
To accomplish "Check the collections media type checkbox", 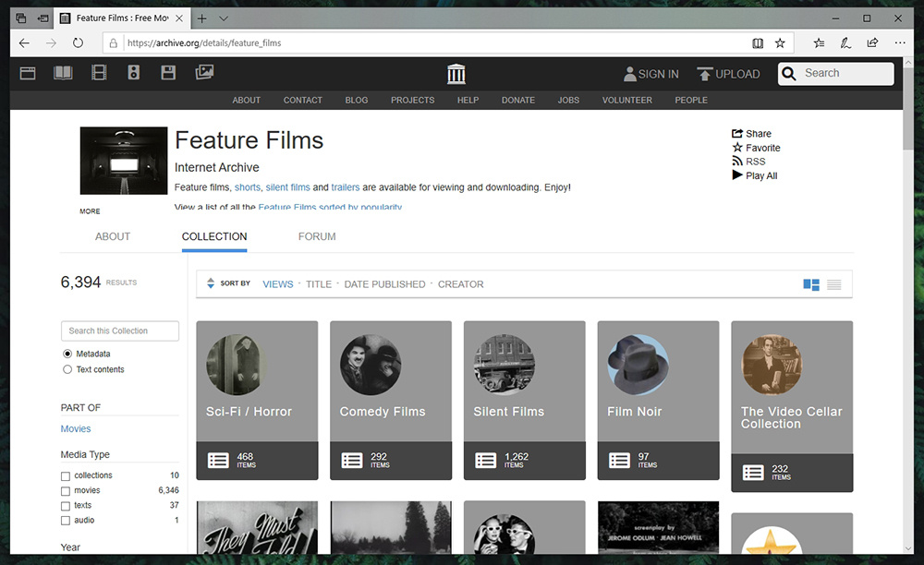I will 66,476.
